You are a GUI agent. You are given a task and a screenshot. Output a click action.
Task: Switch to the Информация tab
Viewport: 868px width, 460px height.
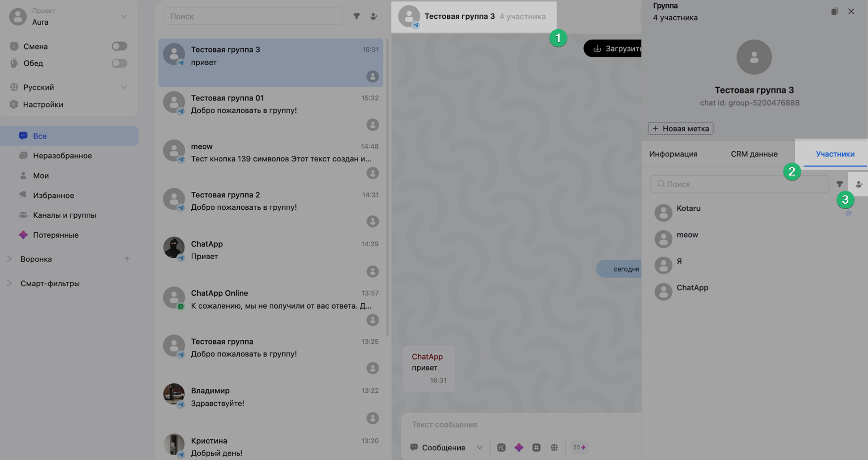[673, 154]
